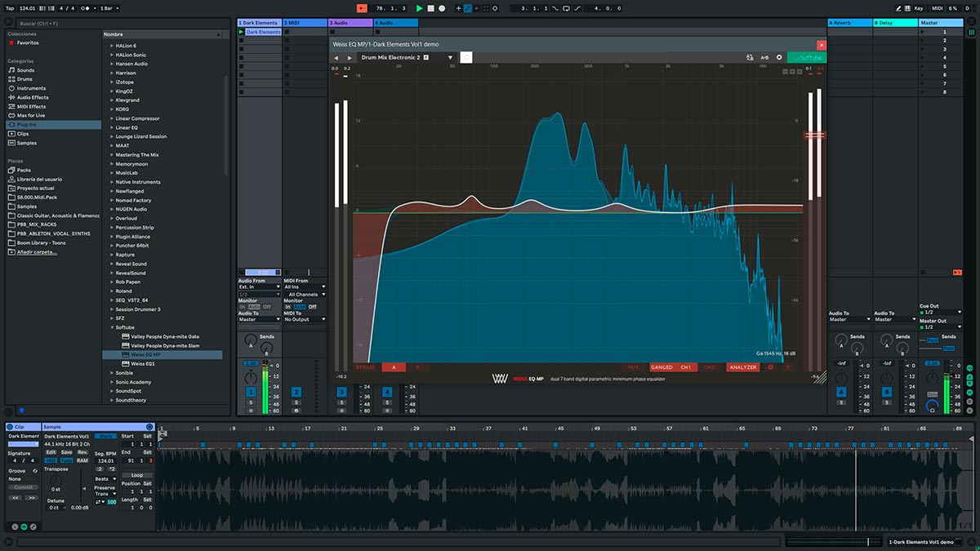The width and height of the screenshot is (980, 551).
Task: Click the sample Edit button
Action: click(51, 452)
